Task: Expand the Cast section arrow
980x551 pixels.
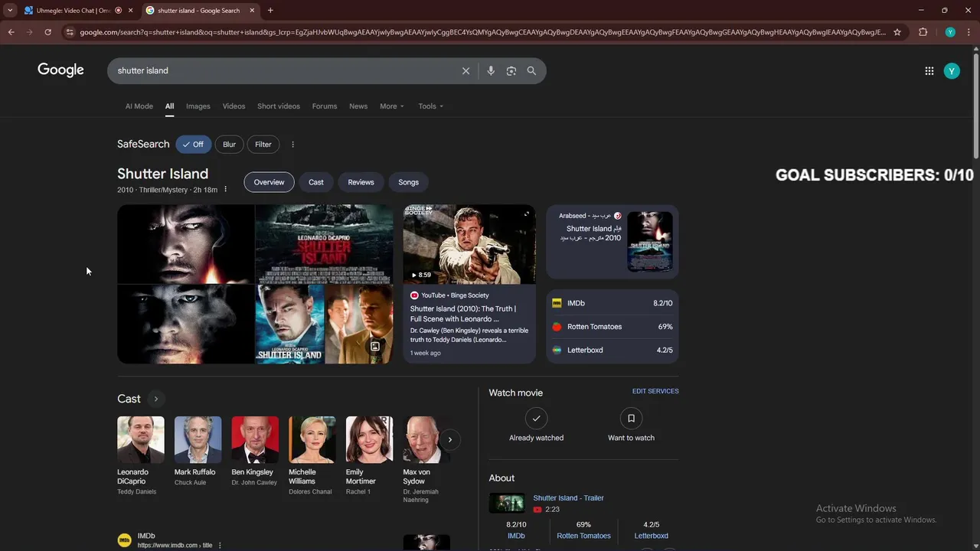Action: [155, 399]
